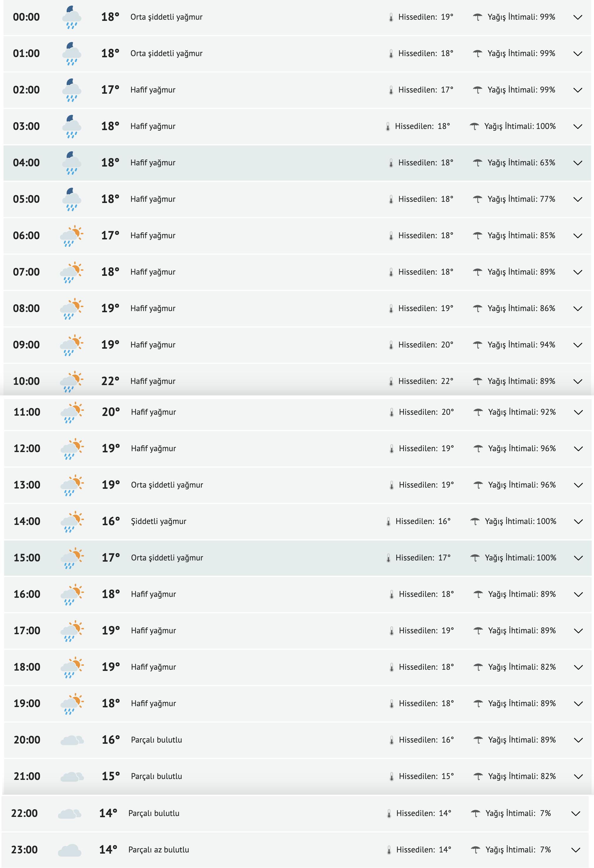Click the cloud icon in the 23:00 row
594x868 pixels.
coord(70,850)
